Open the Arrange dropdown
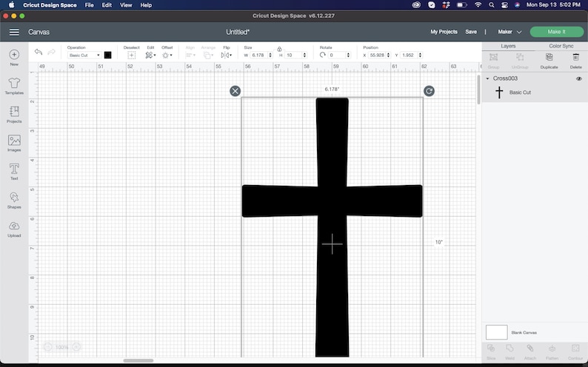588x367 pixels. click(208, 55)
